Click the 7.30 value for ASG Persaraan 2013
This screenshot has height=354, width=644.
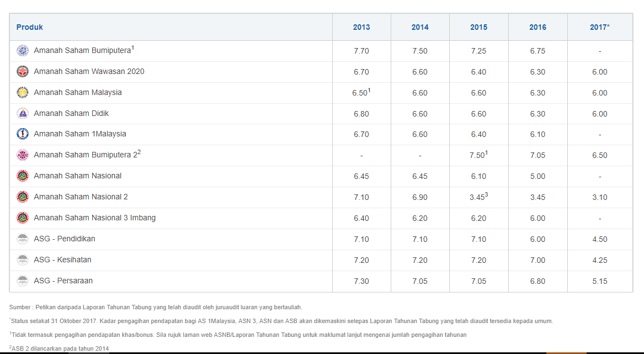tap(361, 281)
